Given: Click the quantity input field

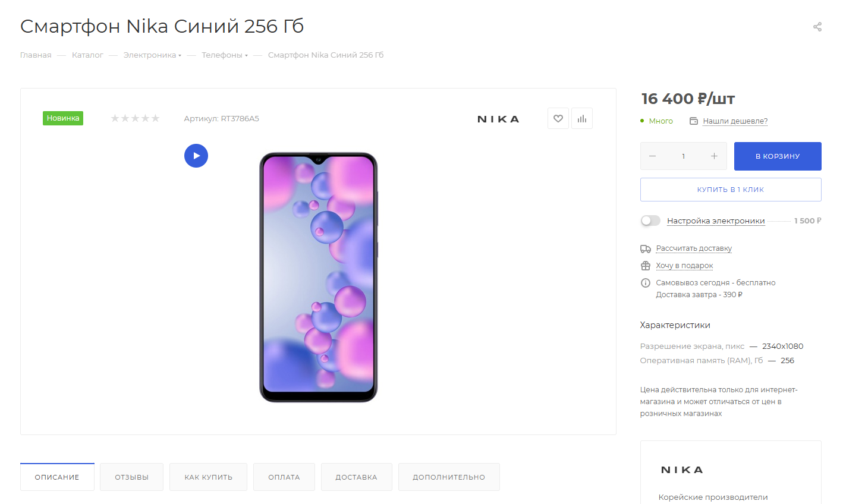Looking at the screenshot, I should click(684, 156).
